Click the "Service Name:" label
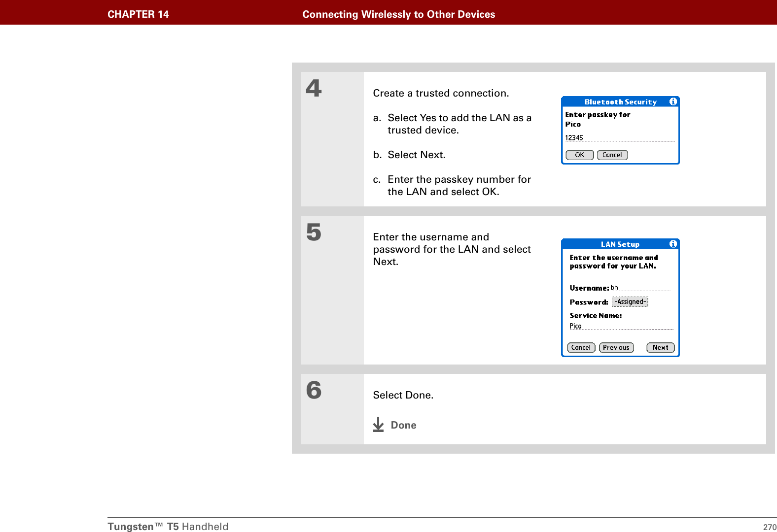Viewport: 777px width, 532px height. (x=596, y=316)
